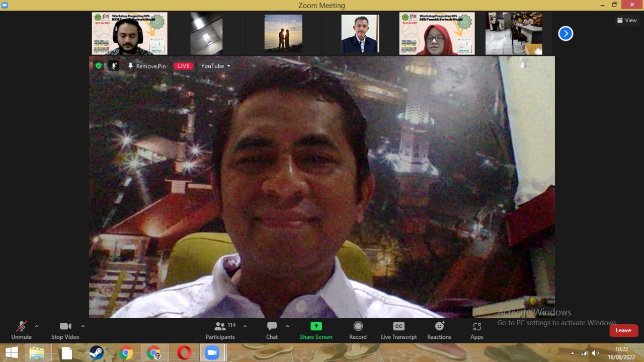Open the YouTube live stream dropdown
644x362 pixels.
pos(215,66)
